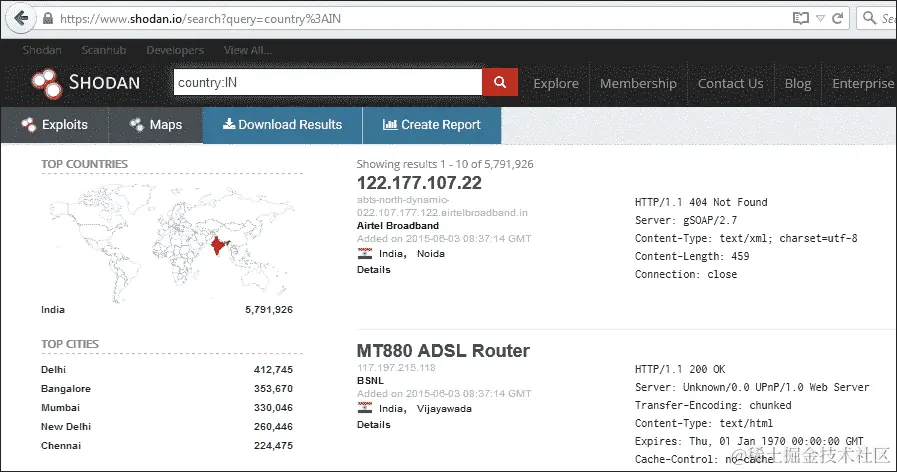Click the Create Report button
Viewport: 897px width, 472px height.
click(x=432, y=125)
